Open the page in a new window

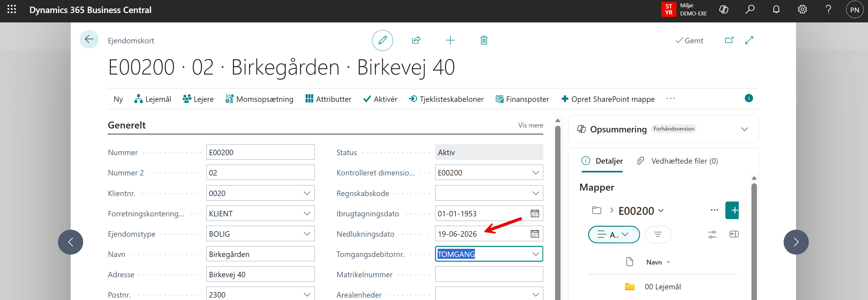(729, 40)
